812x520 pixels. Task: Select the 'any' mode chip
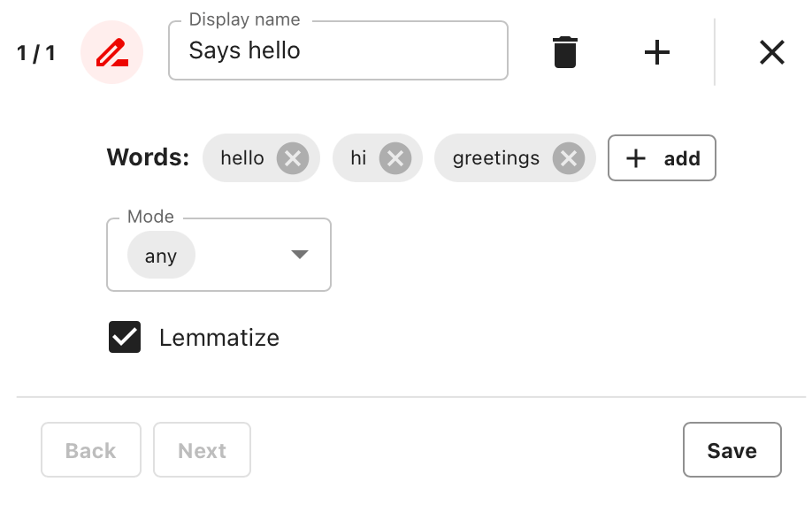click(161, 256)
